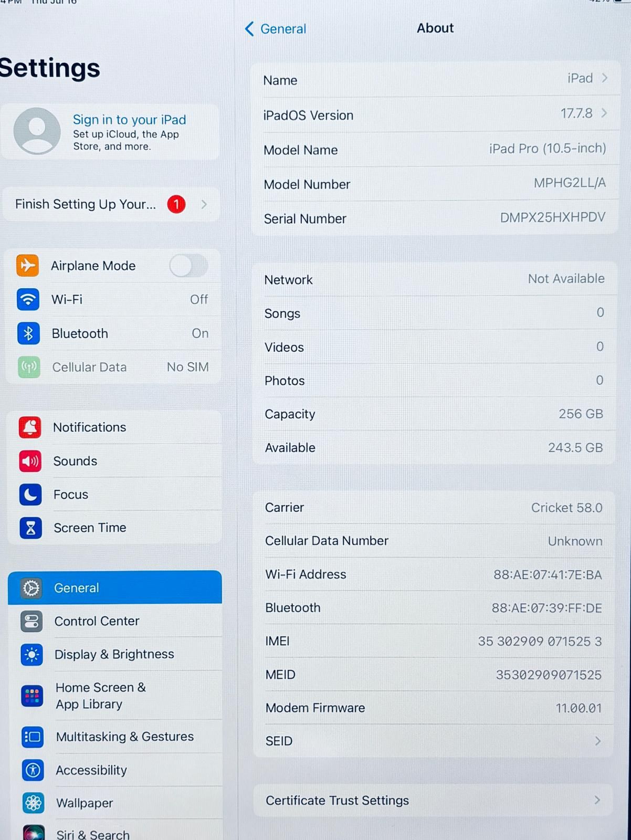Tap the MEID value 35302909071525

click(549, 675)
